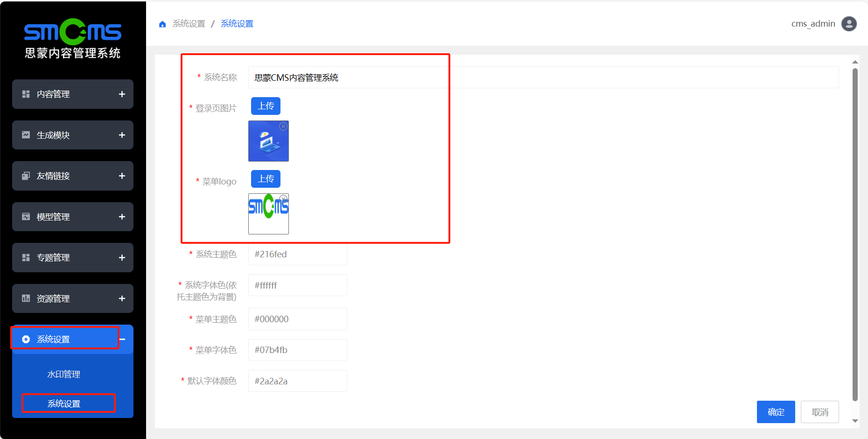The width and height of the screenshot is (868, 439).
Task: Click 上传 button for login page image
Action: (266, 106)
